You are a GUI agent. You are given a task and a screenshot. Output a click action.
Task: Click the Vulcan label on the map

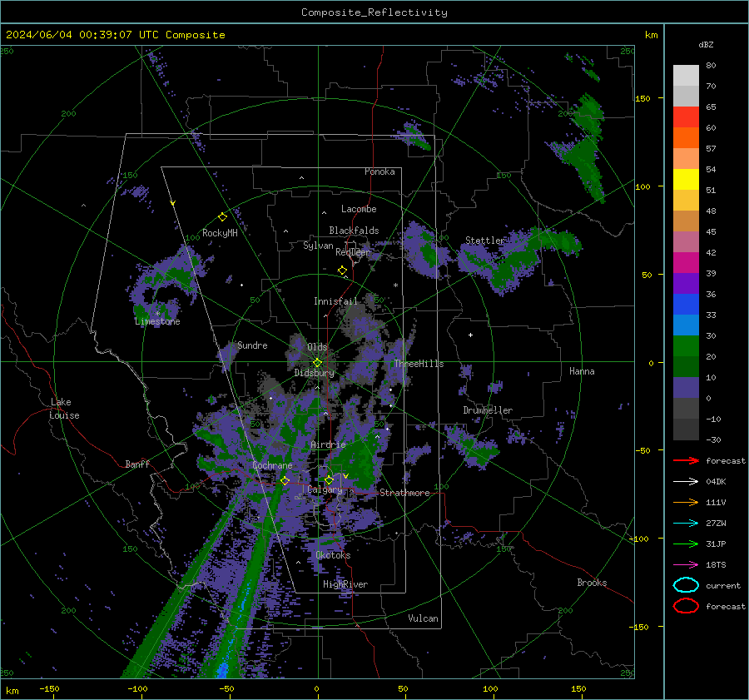[x=424, y=618]
